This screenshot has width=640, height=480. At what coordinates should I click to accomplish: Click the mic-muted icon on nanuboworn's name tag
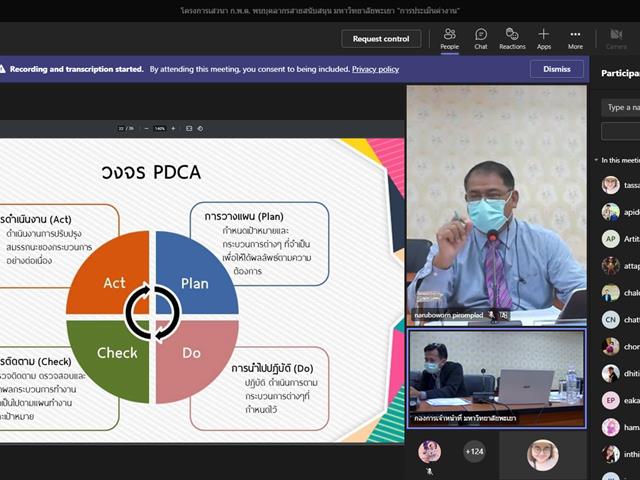(x=491, y=315)
